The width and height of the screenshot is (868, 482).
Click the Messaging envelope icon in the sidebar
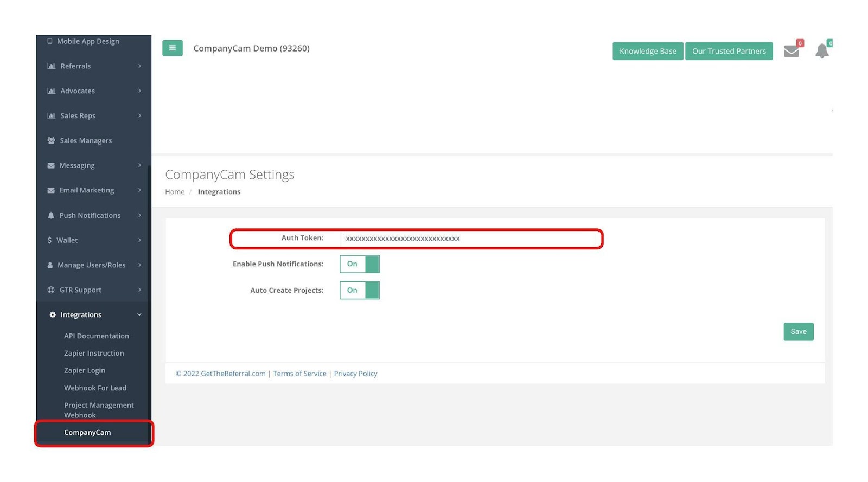51,165
